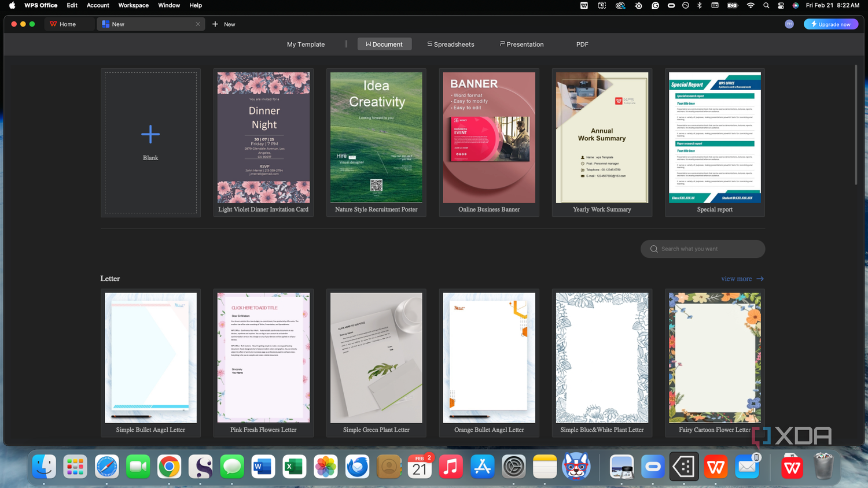Click the Wi-Fi icon in menu bar

[x=751, y=5]
